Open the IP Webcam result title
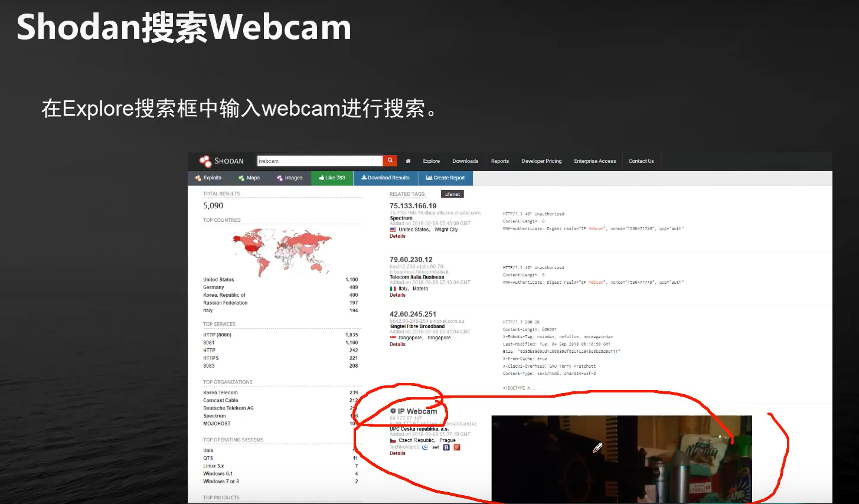The width and height of the screenshot is (859, 504). tap(417, 411)
